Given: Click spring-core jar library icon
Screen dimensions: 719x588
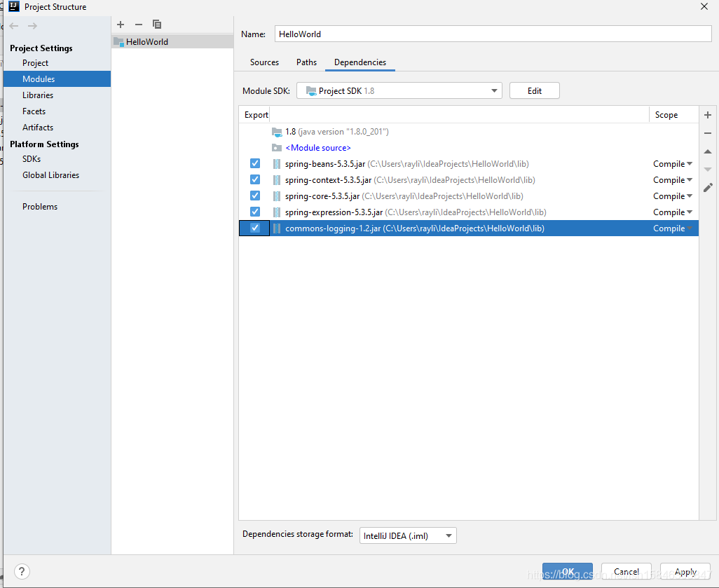Looking at the screenshot, I should (x=277, y=196).
